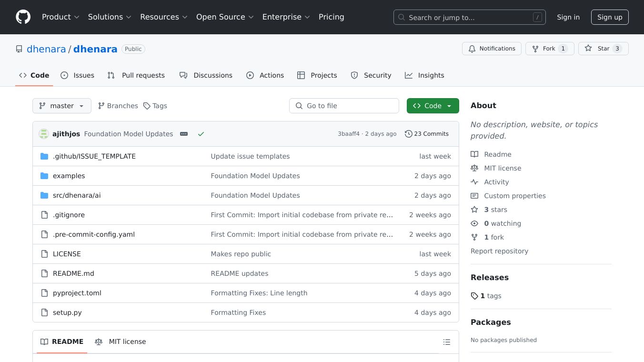Toggle Notifications for this repository
Image resolution: width=644 pixels, height=362 pixels.
492,49
